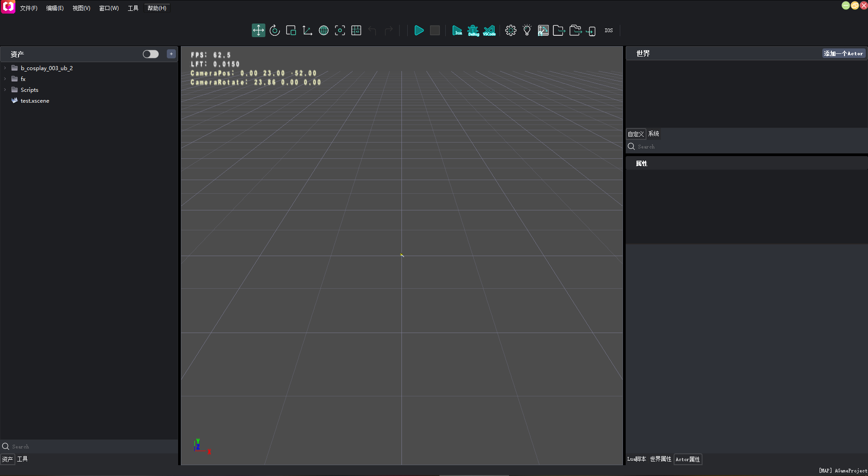The height and width of the screenshot is (476, 868).
Task: Click the light bulb icon
Action: click(x=527, y=30)
